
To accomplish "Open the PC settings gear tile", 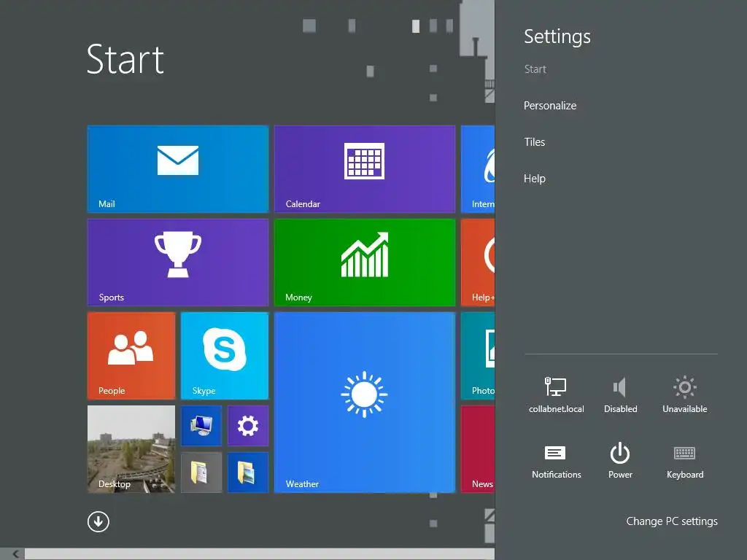I will tap(248, 425).
